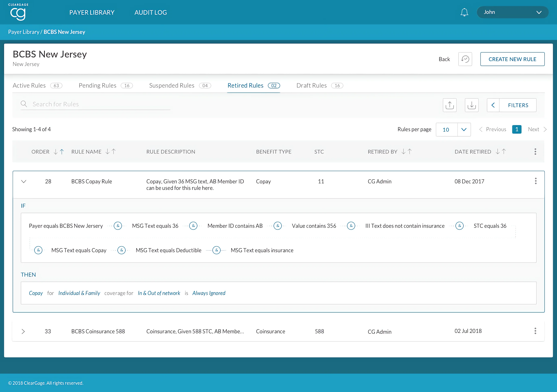Click ampersand before MSG Text equals insurance
Screen dimensions: 557x392
tap(216, 250)
